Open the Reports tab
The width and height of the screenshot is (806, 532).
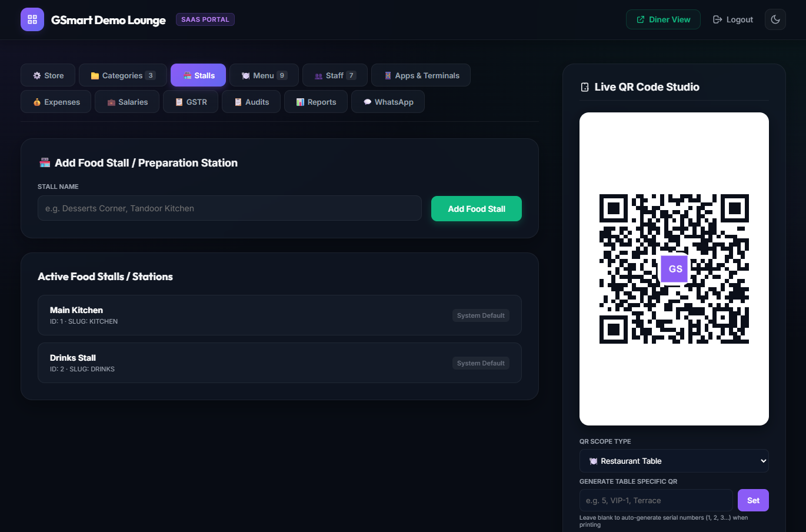(x=316, y=102)
